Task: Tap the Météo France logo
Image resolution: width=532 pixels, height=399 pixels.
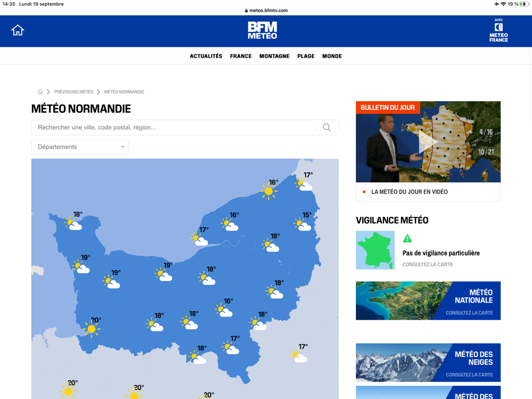Action: point(498,30)
